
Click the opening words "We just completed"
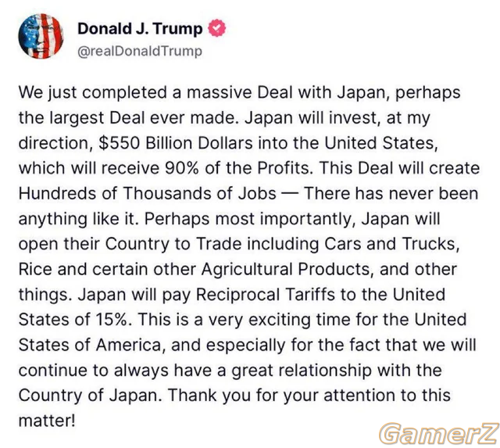[93, 93]
